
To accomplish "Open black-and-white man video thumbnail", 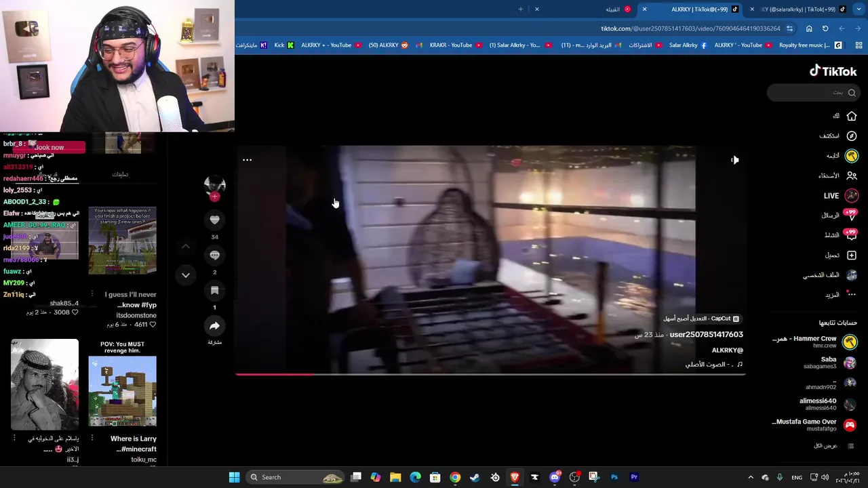I will tap(45, 384).
